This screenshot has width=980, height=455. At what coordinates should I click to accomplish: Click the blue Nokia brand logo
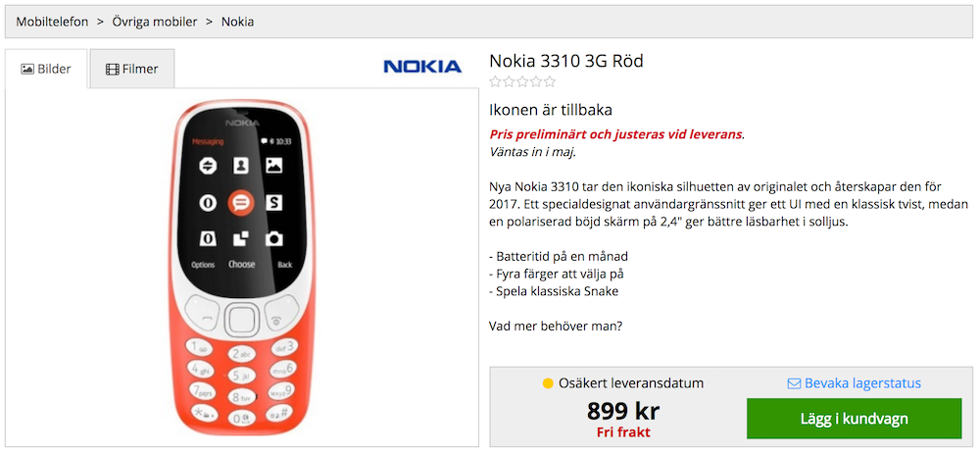[421, 67]
